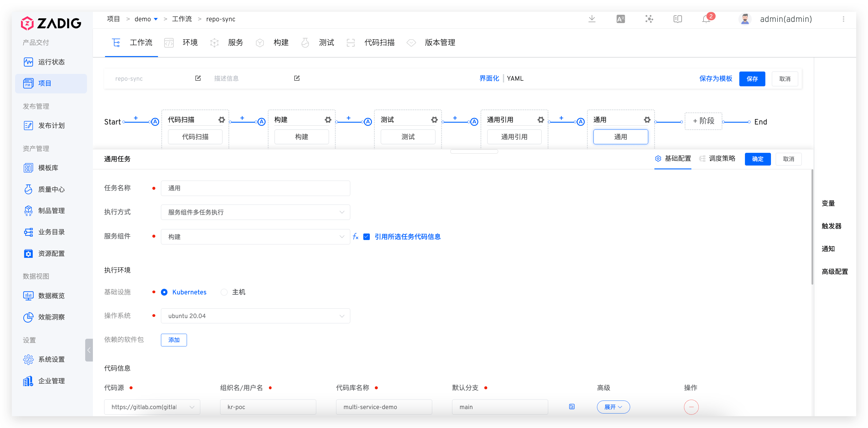Open the 模板库 section in sidebar
Image resolution: width=868 pixels, height=428 pixels.
(49, 168)
